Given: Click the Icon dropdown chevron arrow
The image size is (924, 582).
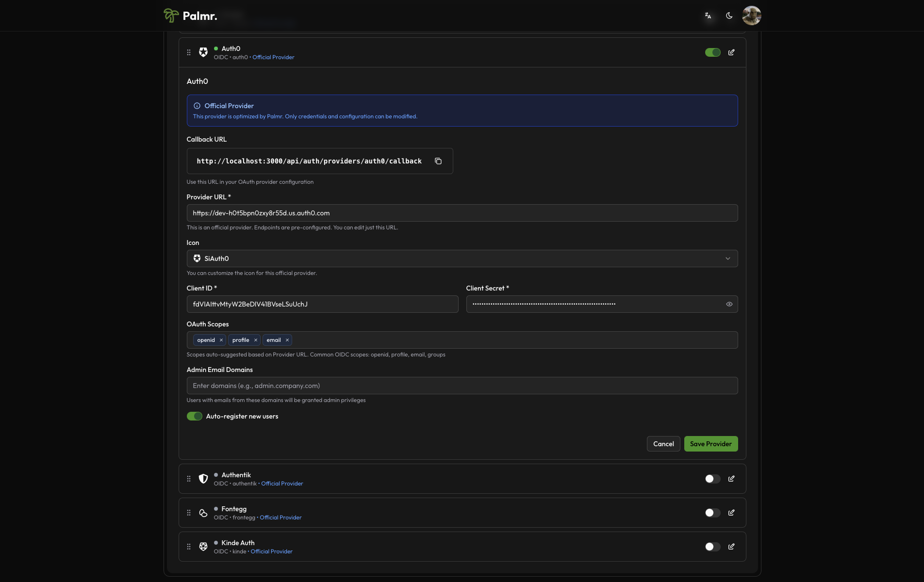Looking at the screenshot, I should click(x=728, y=259).
